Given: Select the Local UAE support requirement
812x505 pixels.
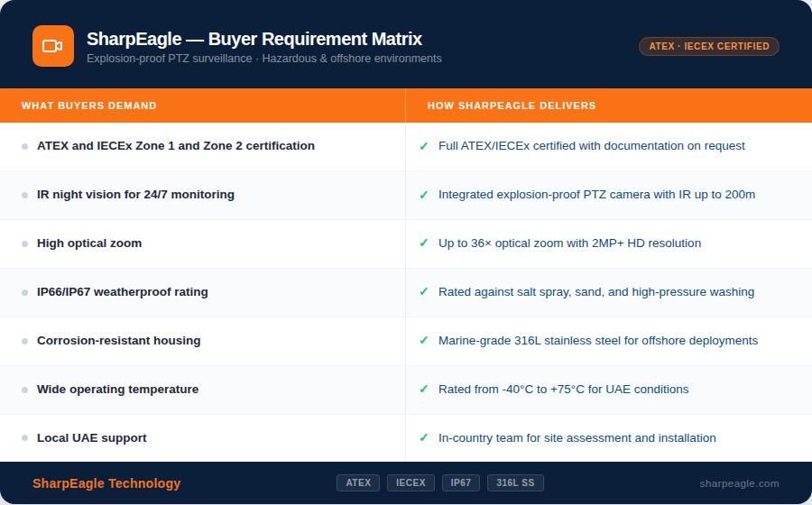Looking at the screenshot, I should point(92,437).
